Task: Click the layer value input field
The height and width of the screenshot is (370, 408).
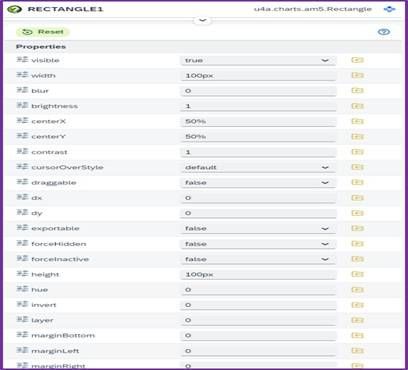Action: coord(258,320)
